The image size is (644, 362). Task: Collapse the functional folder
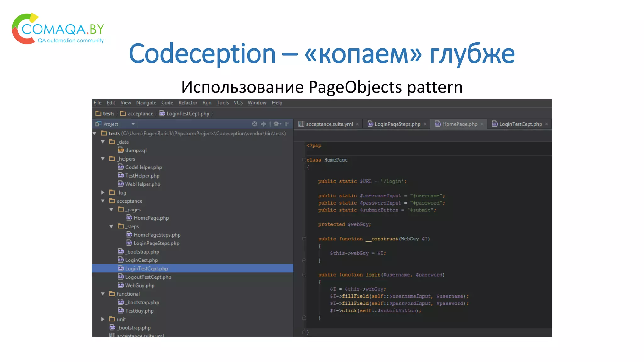coord(103,294)
